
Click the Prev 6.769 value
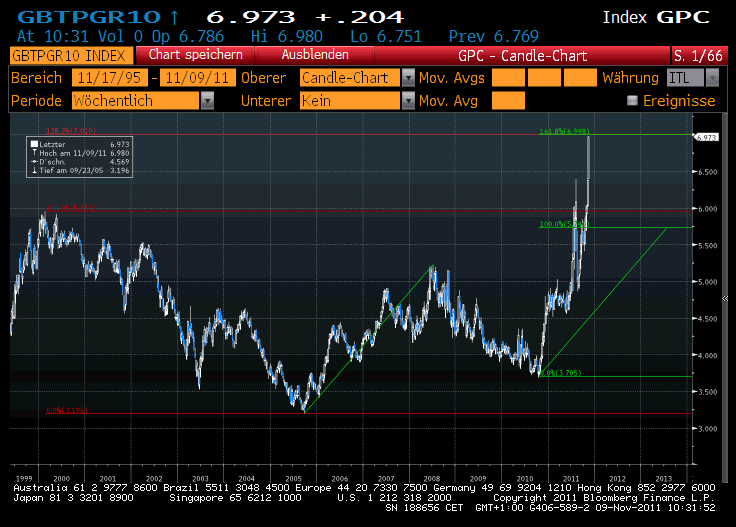[493, 37]
